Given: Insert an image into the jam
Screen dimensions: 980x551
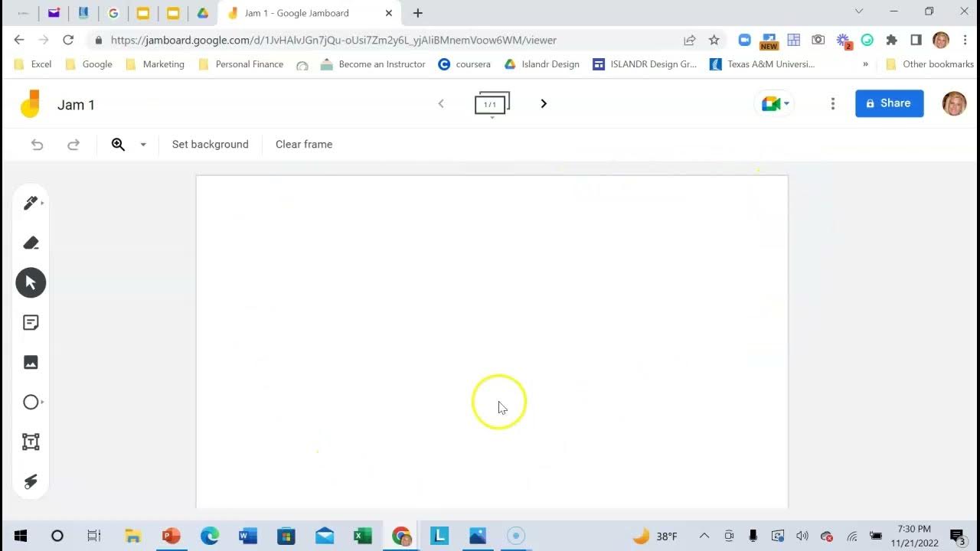Looking at the screenshot, I should point(31,362).
